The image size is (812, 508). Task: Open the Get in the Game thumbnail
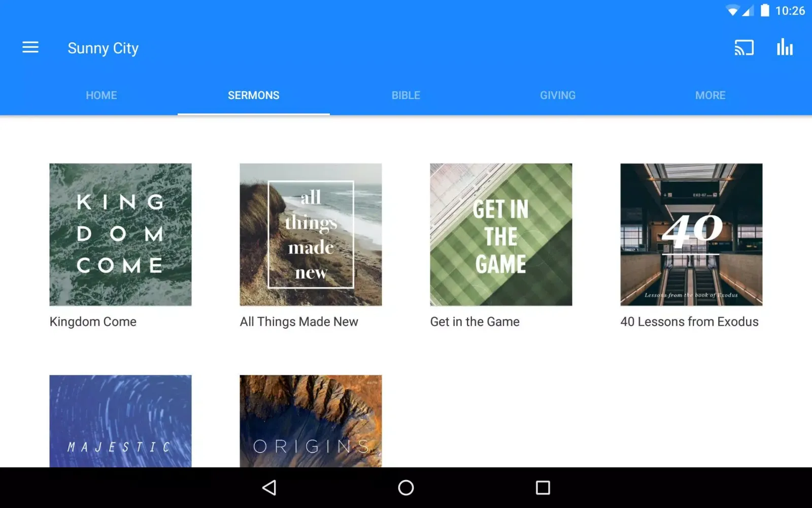coord(501,234)
